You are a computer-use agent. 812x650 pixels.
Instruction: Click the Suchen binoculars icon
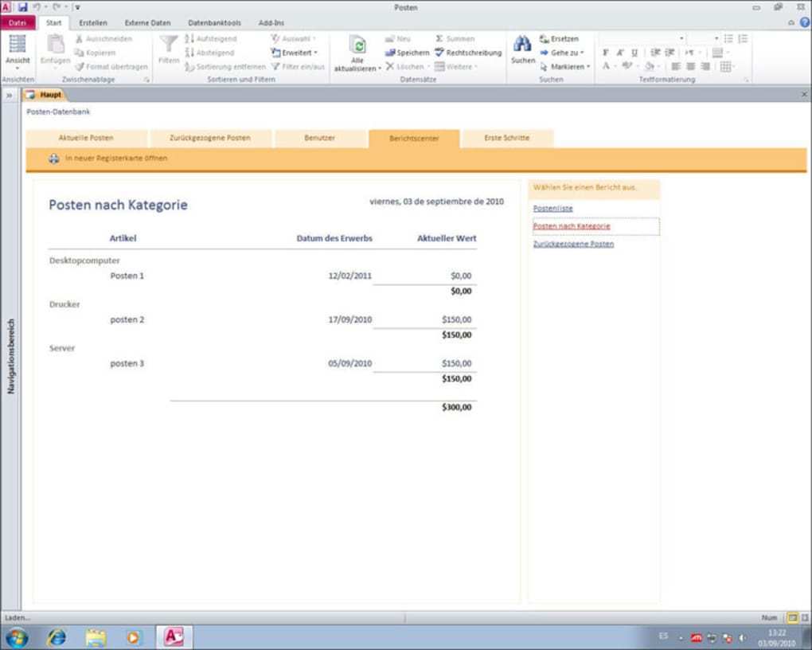tap(522, 44)
